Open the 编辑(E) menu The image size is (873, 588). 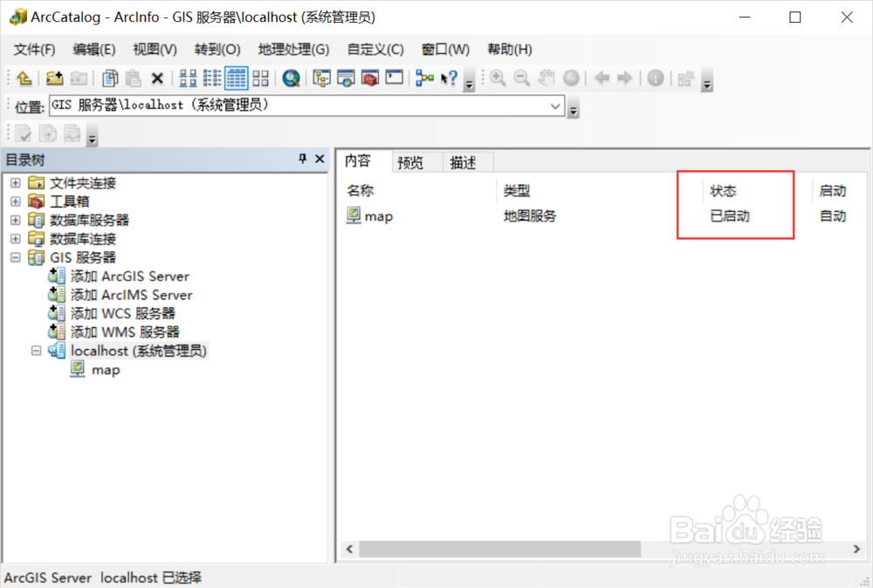[x=94, y=50]
